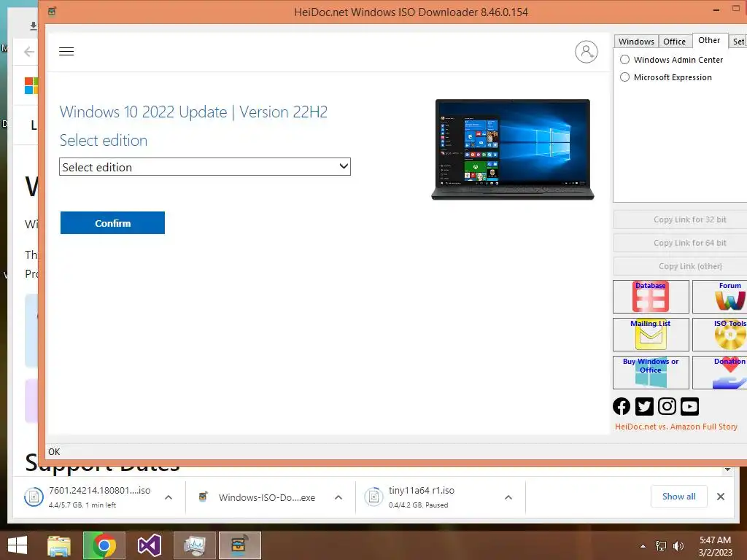The image size is (747, 560).
Task: Open Visual Studio from the taskbar
Action: click(x=150, y=545)
